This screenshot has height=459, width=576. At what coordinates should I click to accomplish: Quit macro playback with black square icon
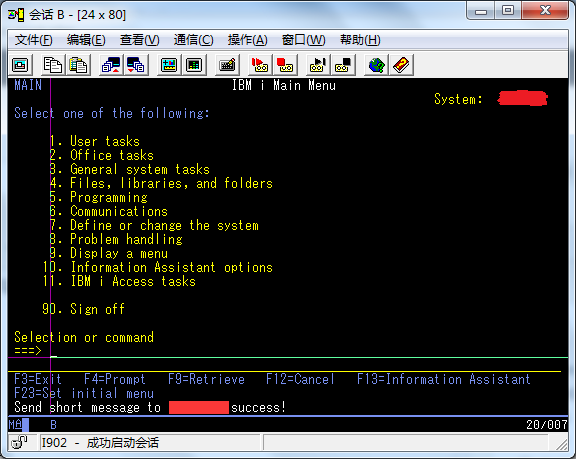click(x=343, y=65)
